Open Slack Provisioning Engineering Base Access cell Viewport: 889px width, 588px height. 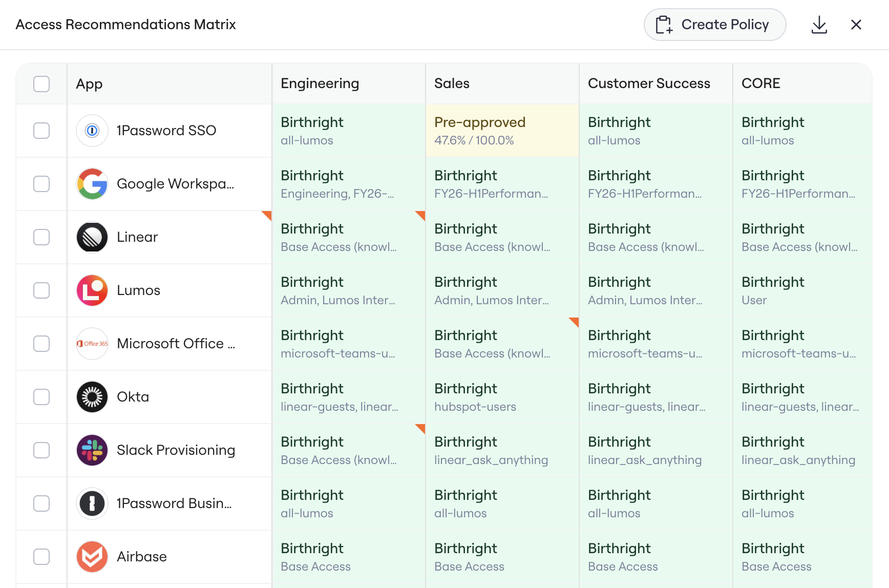349,450
